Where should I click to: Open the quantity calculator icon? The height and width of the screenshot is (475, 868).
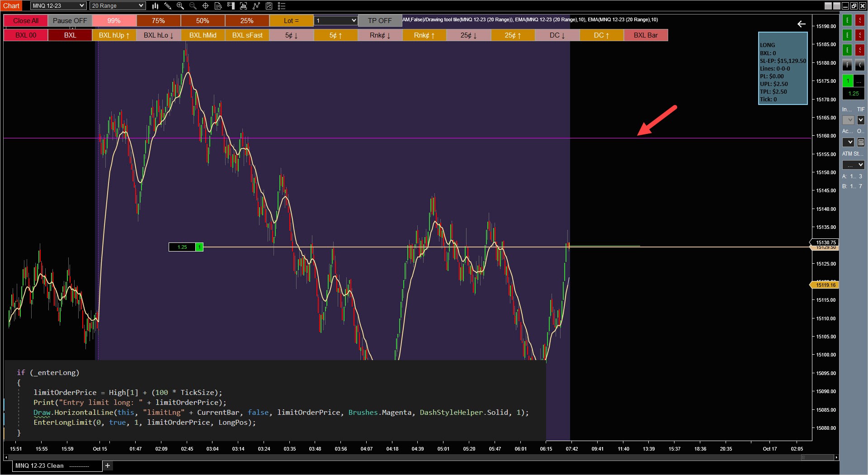[861, 142]
